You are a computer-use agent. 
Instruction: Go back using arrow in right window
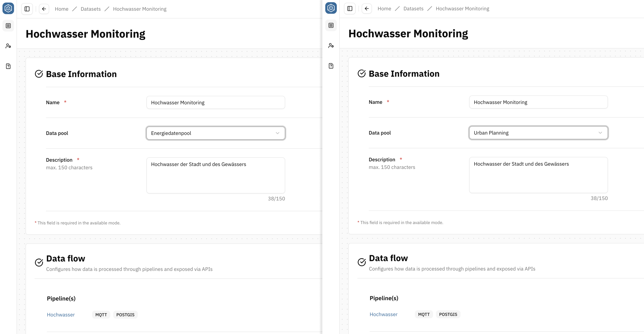pyautogui.click(x=367, y=9)
